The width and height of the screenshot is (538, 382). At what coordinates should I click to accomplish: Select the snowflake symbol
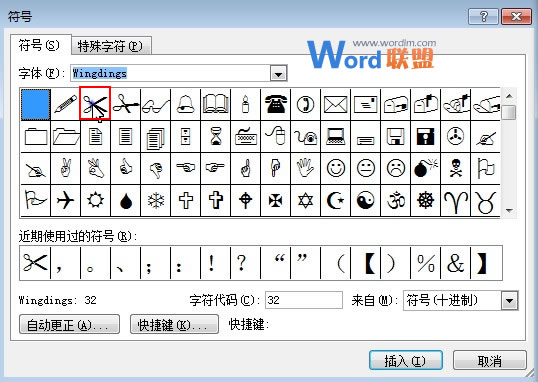[156, 200]
